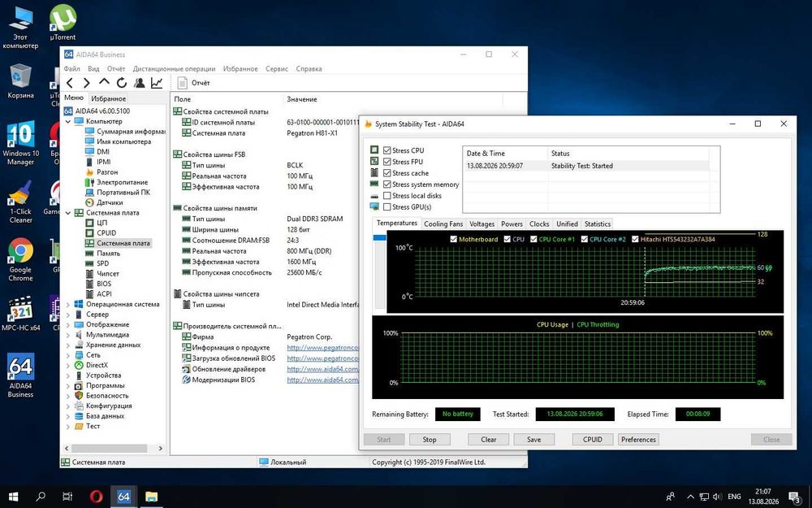
Task: Go up one level with Up arrow
Action: pos(104,82)
